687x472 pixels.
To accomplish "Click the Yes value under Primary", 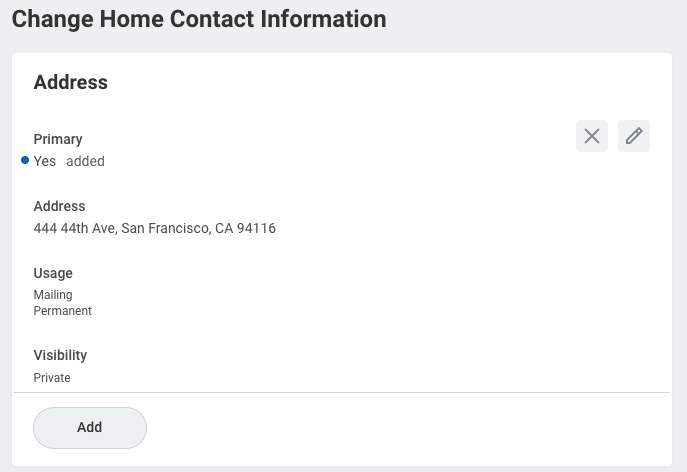I will point(45,161).
